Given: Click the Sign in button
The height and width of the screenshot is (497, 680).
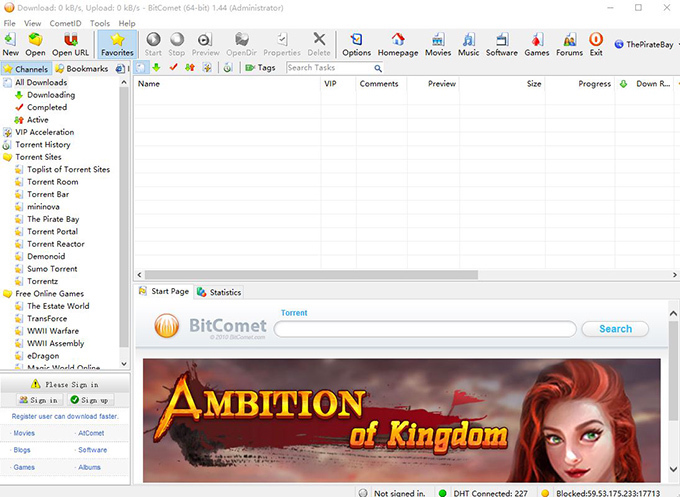Looking at the screenshot, I should [39, 400].
